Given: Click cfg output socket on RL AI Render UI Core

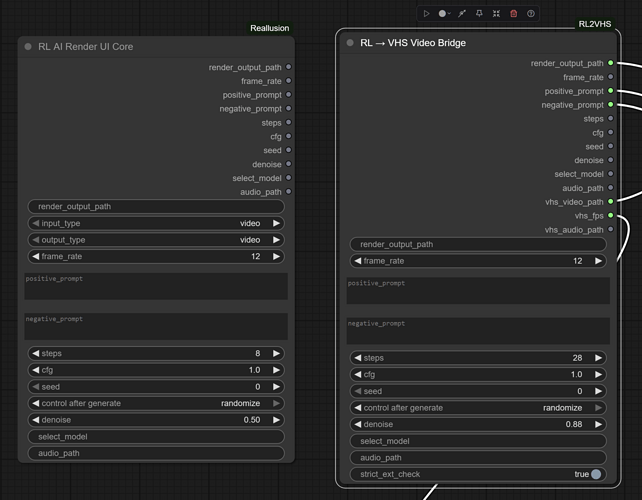Looking at the screenshot, I should pyautogui.click(x=289, y=136).
